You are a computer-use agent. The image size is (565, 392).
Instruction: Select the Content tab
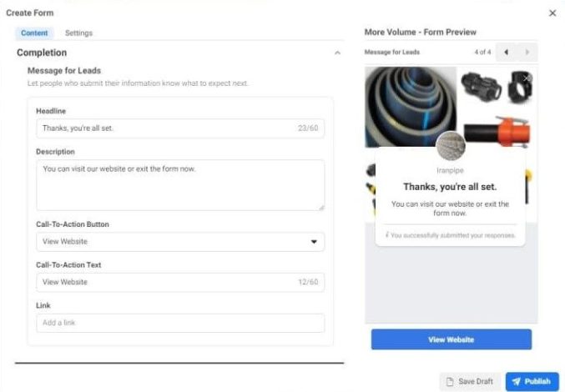tap(34, 33)
